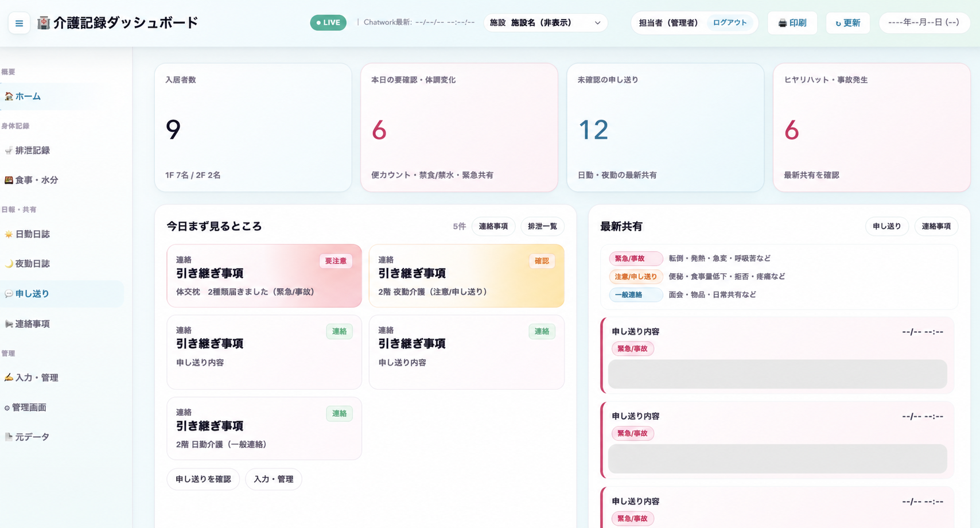Click the hospital icon beside dashboard title
The width and height of the screenshot is (980, 528).
(44, 23)
